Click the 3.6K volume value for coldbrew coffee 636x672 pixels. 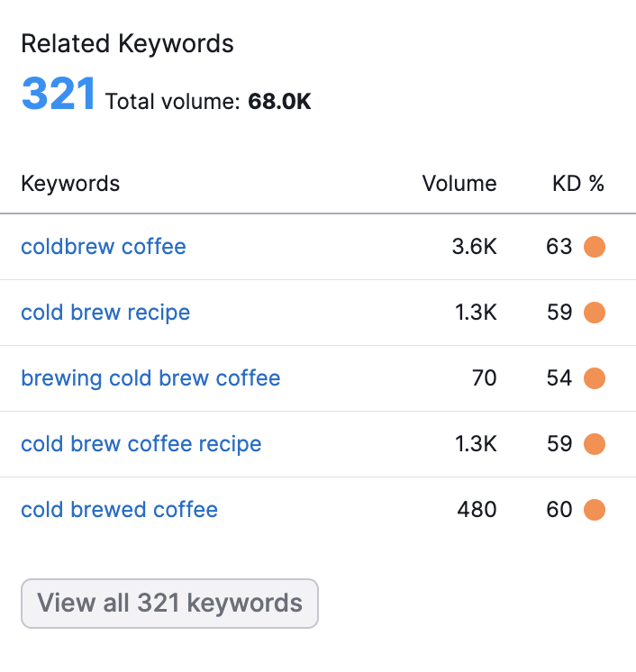(x=474, y=247)
